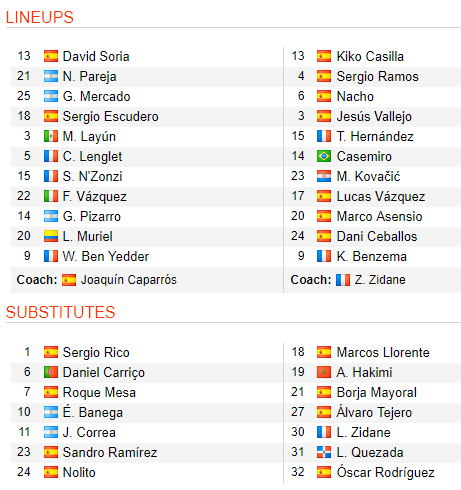Open K. Benzema player link
Viewport: 461px width, 490px height.
coord(372,256)
